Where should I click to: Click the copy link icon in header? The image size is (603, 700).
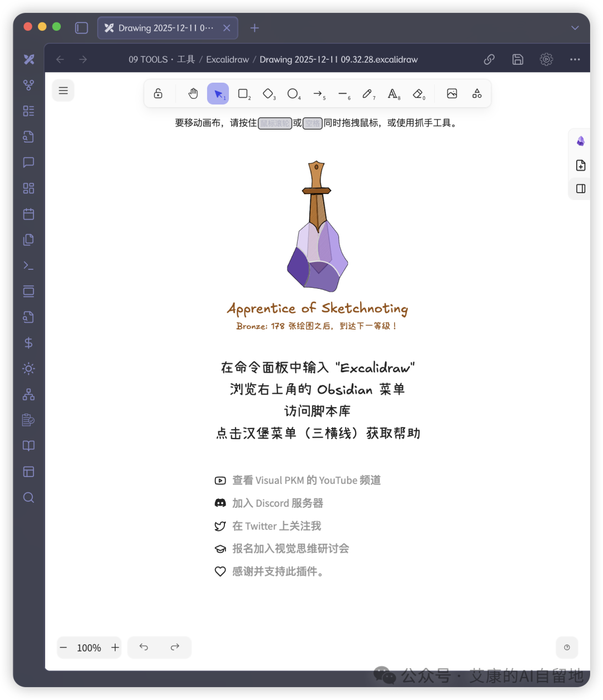[x=489, y=59]
